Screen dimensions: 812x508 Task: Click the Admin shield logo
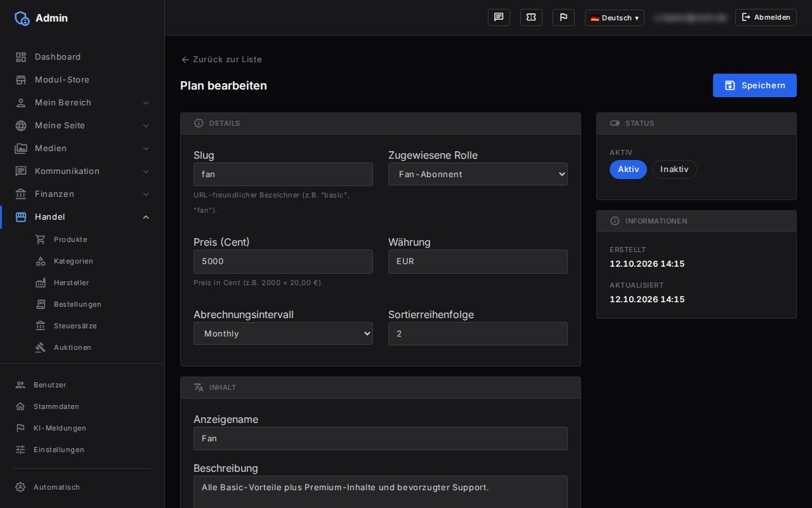22,18
